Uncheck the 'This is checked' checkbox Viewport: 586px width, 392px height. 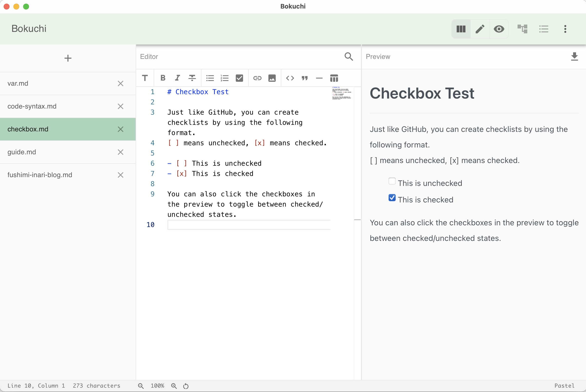tap(392, 198)
